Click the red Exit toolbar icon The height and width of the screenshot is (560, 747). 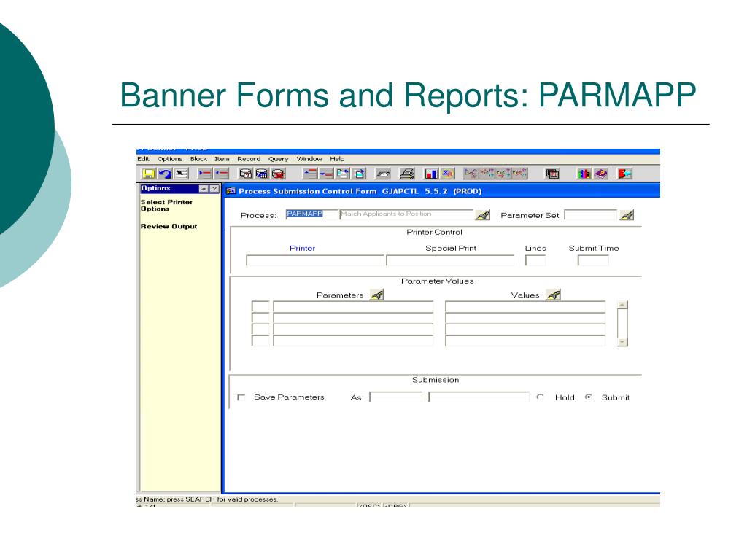click(624, 174)
